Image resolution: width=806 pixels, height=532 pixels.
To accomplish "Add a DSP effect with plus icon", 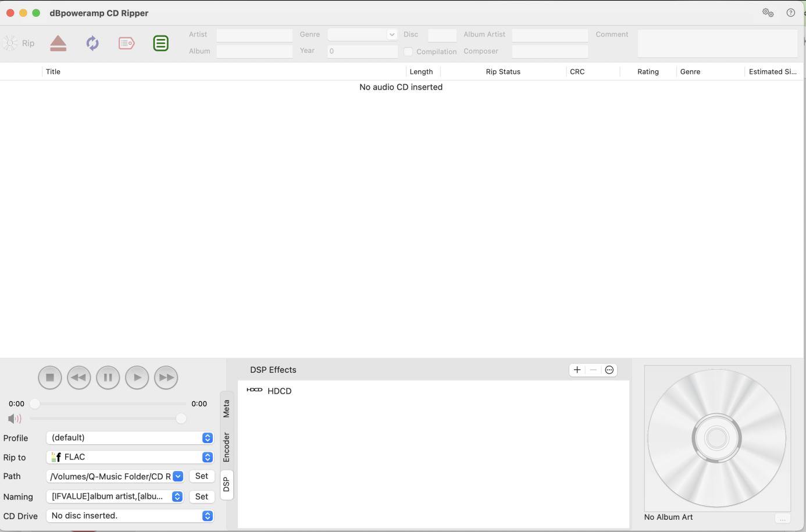I will point(577,370).
